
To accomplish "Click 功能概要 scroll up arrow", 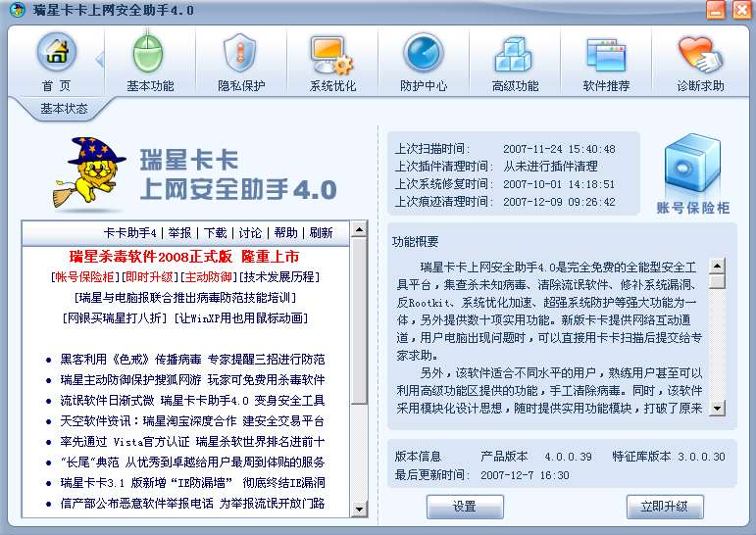I will 718,266.
